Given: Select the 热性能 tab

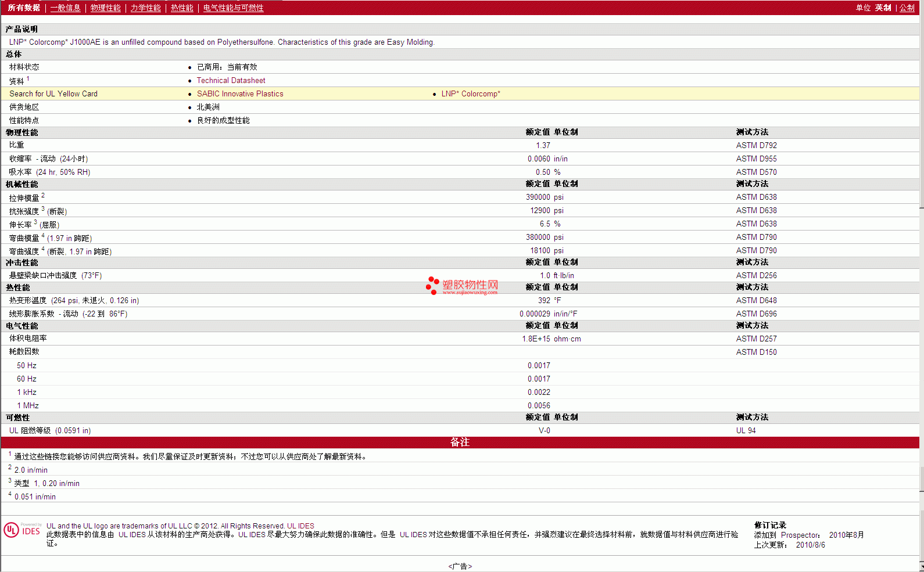Looking at the screenshot, I should pyautogui.click(x=182, y=8).
